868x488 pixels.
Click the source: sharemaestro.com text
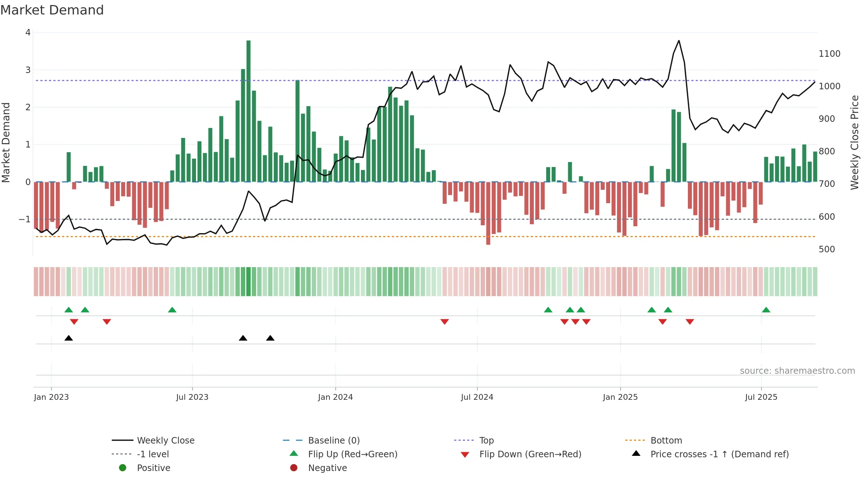coord(797,371)
